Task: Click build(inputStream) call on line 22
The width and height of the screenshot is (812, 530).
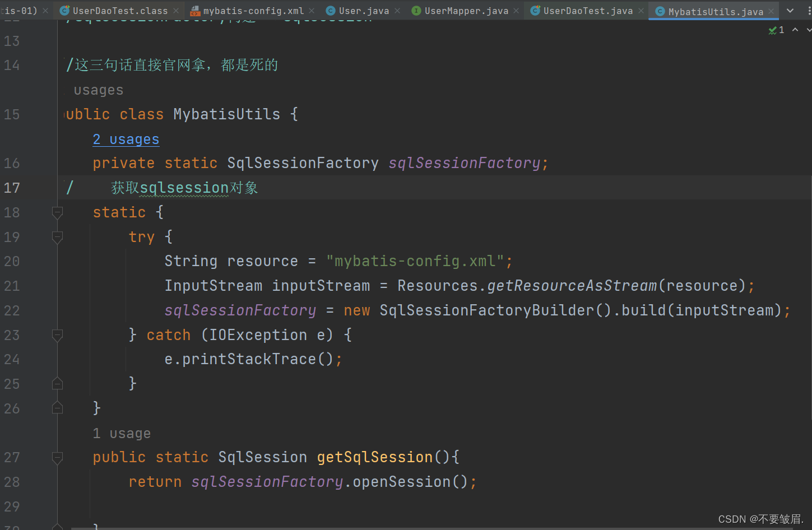Action: pos(702,310)
